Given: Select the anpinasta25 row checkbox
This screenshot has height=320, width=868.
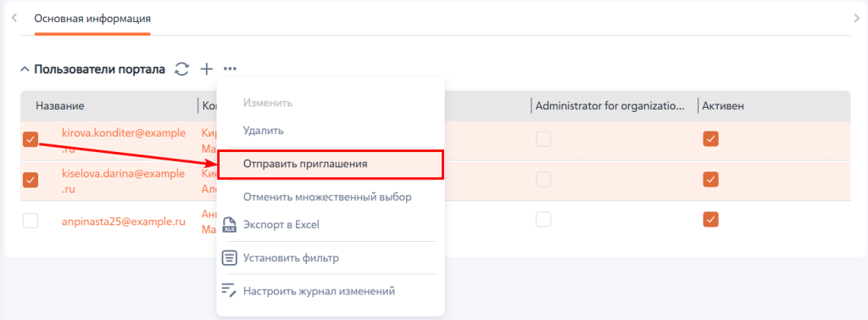Looking at the screenshot, I should [x=31, y=221].
